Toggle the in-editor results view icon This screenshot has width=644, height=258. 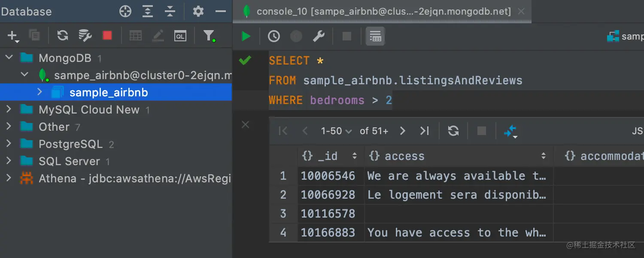[x=375, y=36]
